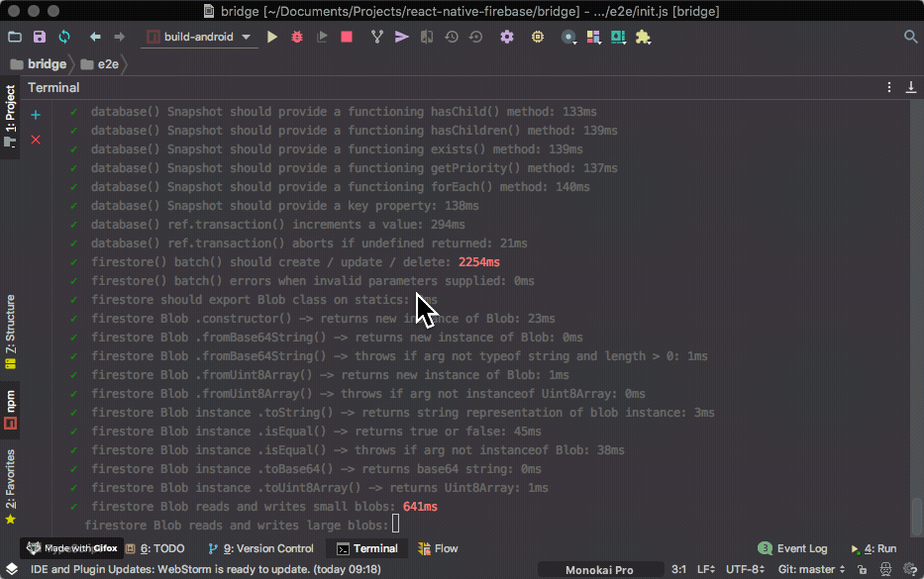924x579 pixels.
Task: Toggle read-only lock icon in status bar
Action: (863, 569)
